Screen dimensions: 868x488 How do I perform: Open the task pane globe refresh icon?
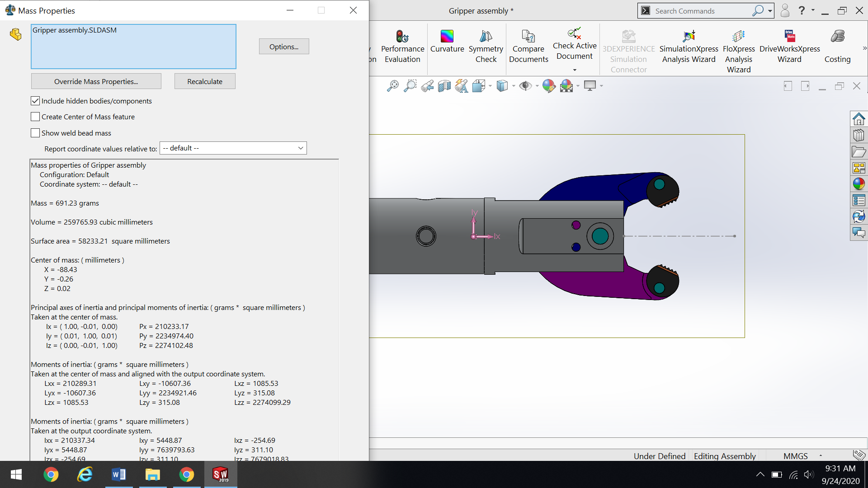(859, 216)
